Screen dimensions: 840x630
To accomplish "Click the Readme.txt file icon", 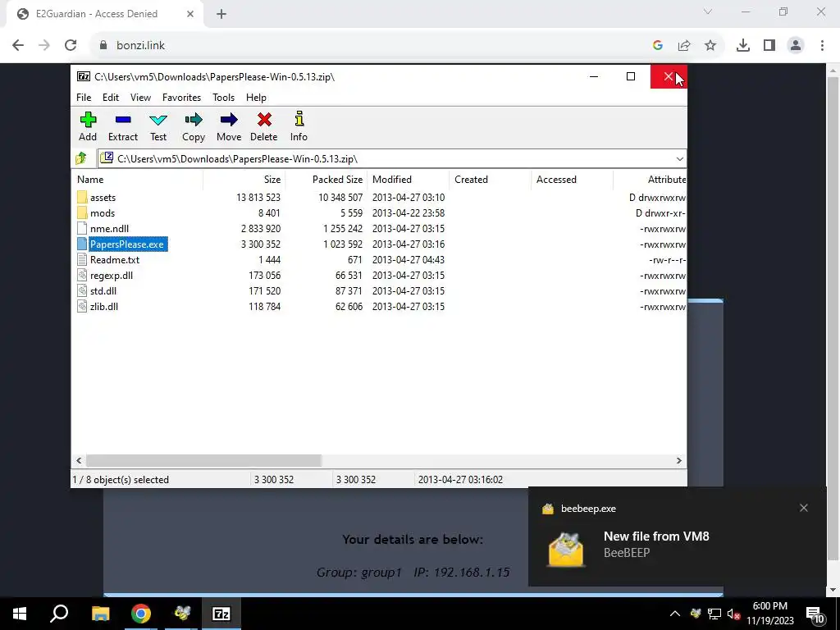I will pos(82,259).
